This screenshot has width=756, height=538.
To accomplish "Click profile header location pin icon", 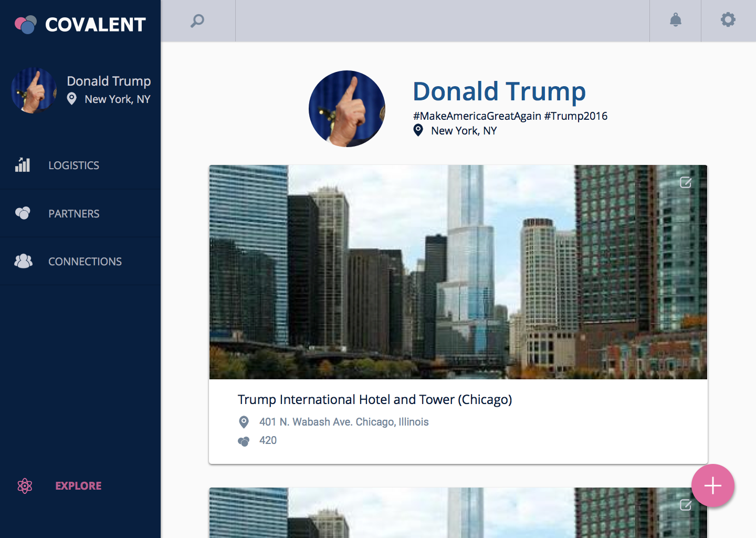I will point(418,130).
